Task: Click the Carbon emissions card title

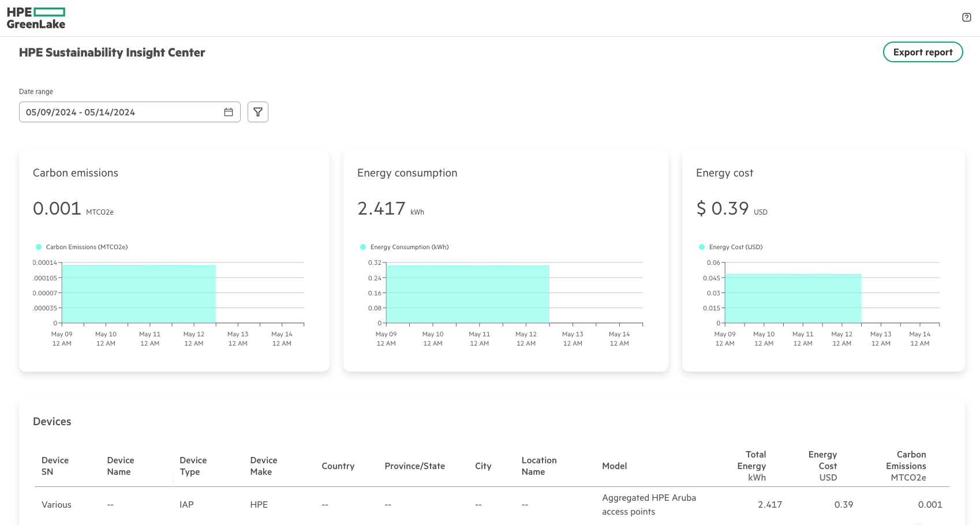Action: (x=76, y=173)
